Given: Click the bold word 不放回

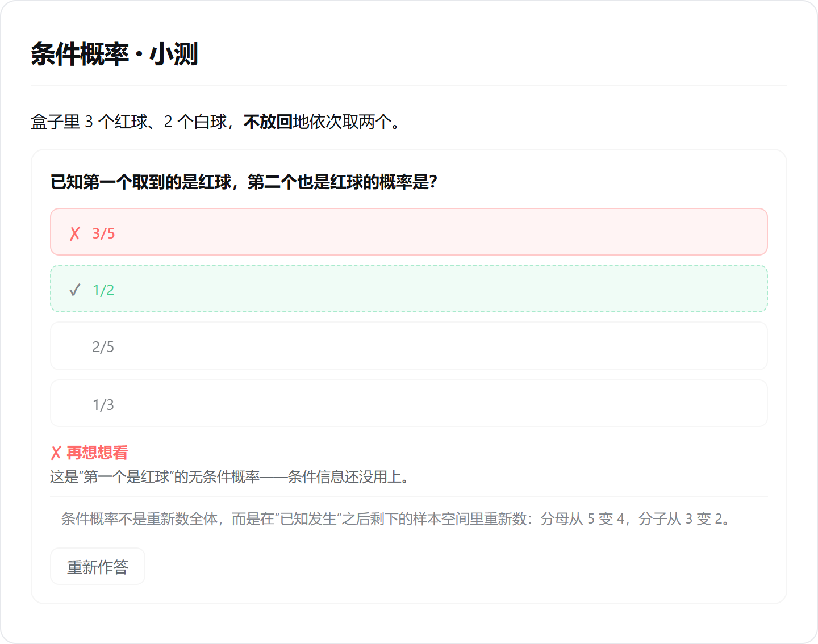Looking at the screenshot, I should [x=268, y=122].
